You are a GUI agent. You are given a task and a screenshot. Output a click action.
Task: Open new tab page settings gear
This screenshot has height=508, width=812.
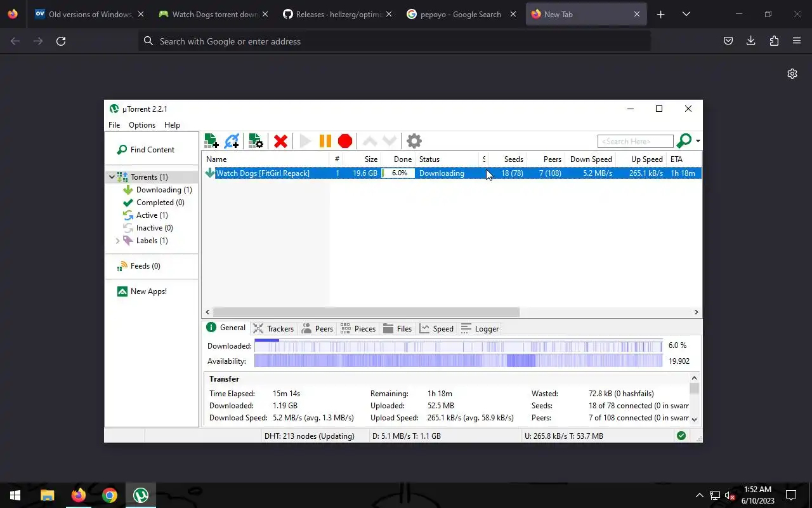[x=792, y=74]
